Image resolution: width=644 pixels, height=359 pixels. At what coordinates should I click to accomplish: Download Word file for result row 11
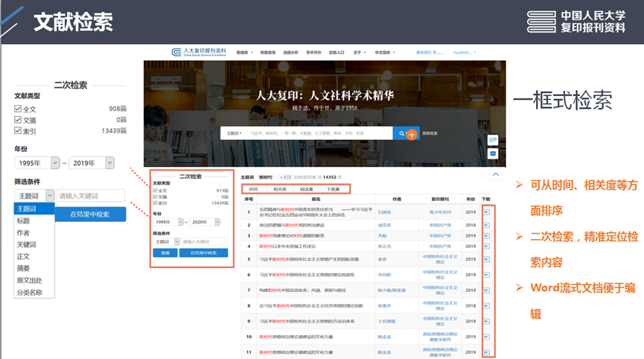[x=486, y=352]
